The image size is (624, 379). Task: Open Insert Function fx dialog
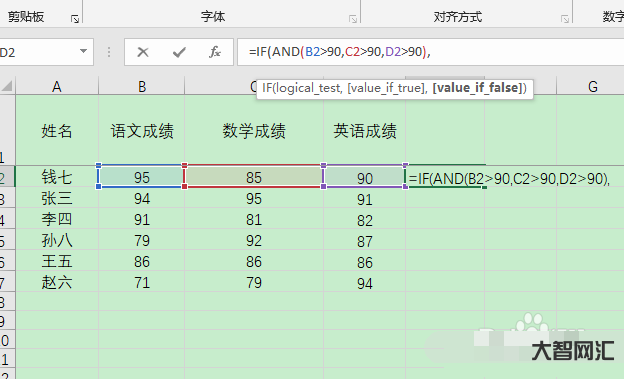pyautogui.click(x=214, y=52)
